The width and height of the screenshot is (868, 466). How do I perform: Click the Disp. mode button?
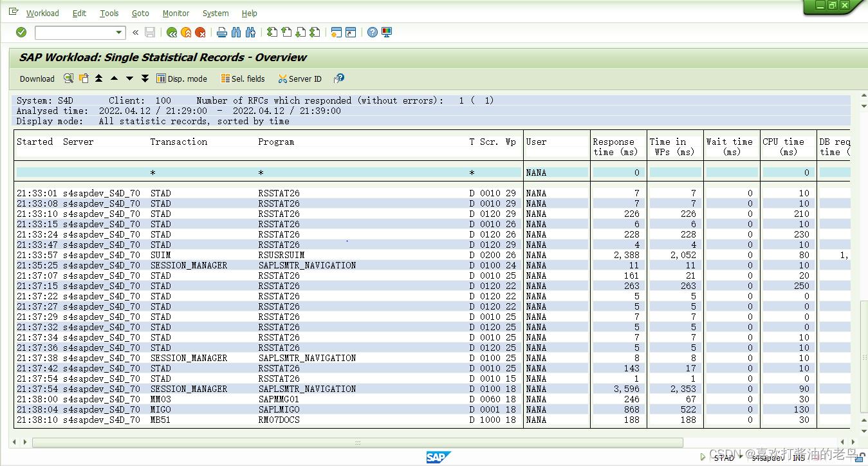(x=182, y=79)
